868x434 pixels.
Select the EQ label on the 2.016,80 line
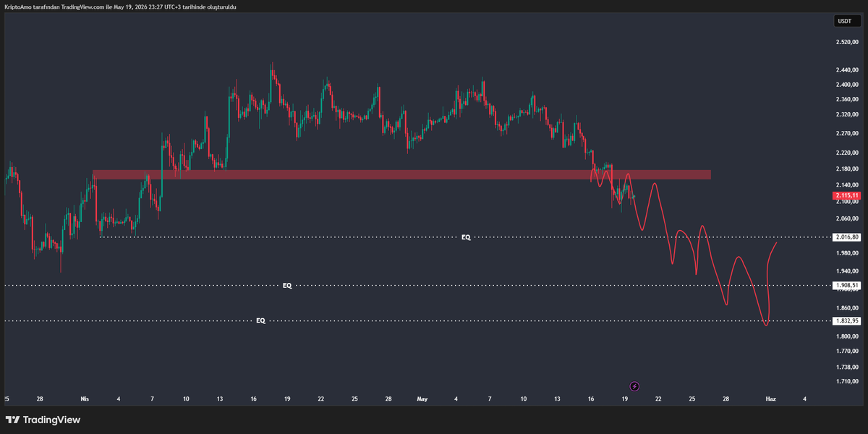pyautogui.click(x=466, y=237)
